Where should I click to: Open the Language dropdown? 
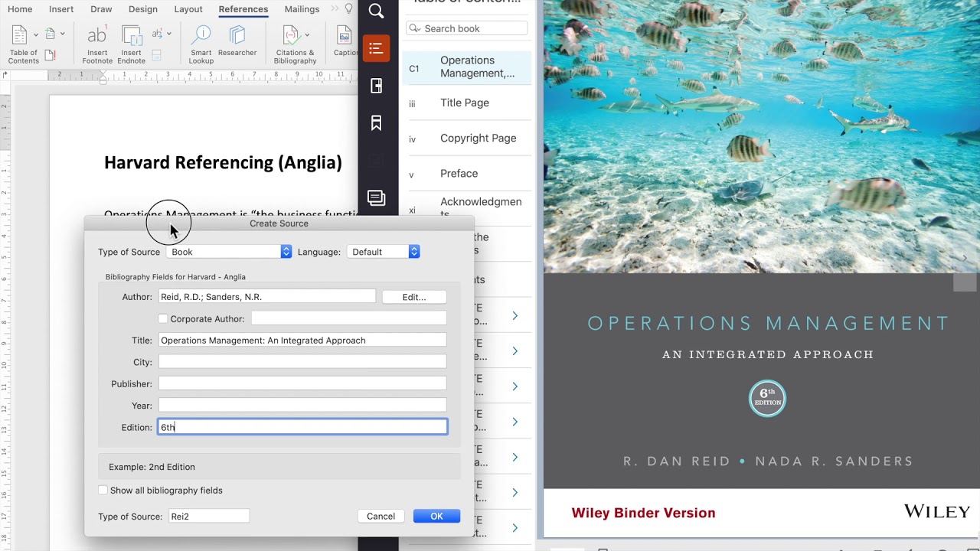coord(383,252)
